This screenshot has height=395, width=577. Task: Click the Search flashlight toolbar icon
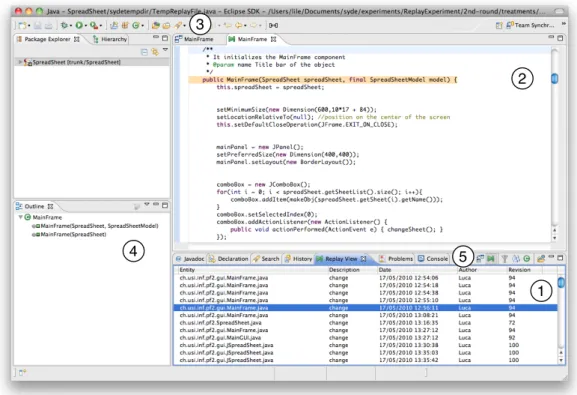(178, 25)
